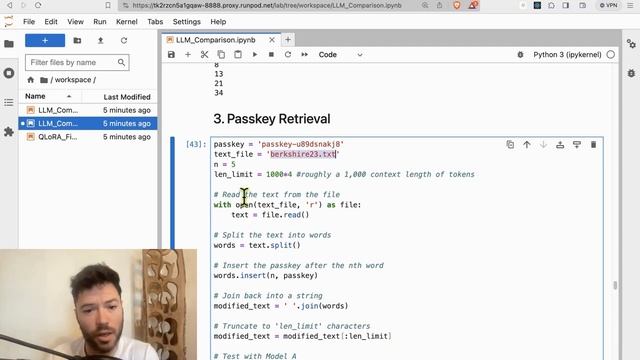Sort files by Name column header
Image resolution: width=640 pixels, height=360 pixels.
click(x=49, y=96)
